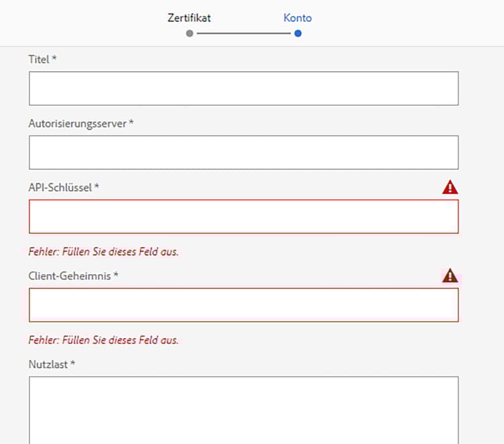Click the "Titel" field label
Screen dimensions: 504x444
pyautogui.click(x=39, y=59)
